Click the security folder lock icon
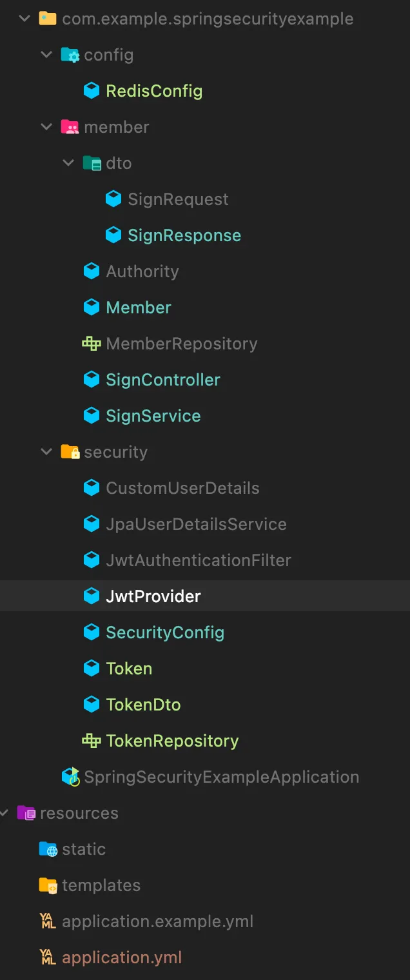 coord(70,452)
